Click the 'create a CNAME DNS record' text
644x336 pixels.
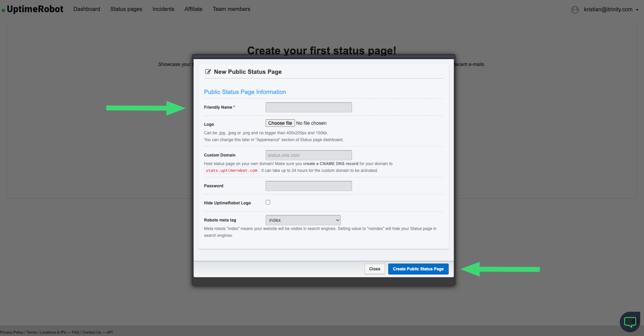[x=331, y=164]
